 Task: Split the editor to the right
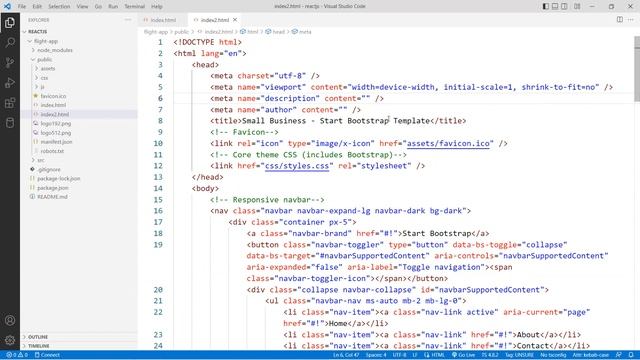[x=620, y=20]
